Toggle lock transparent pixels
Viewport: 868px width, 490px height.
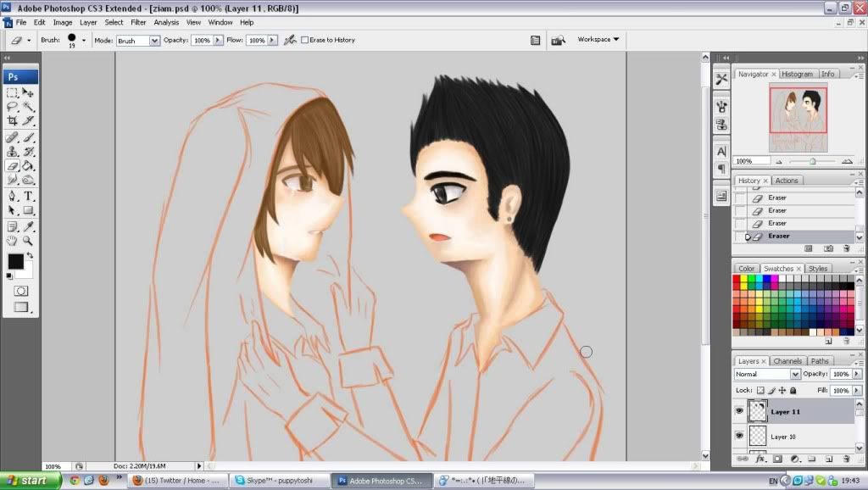coord(760,390)
